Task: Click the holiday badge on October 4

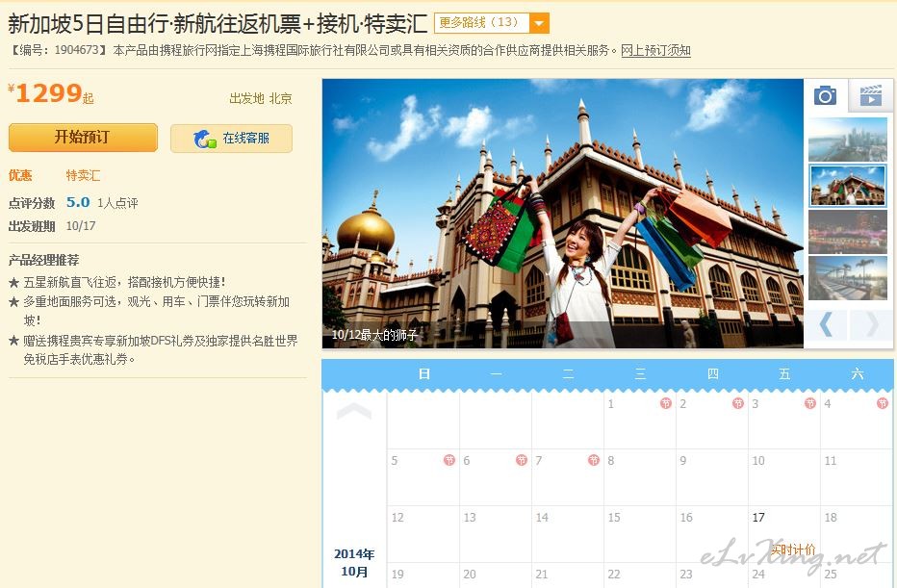Action: point(883,403)
